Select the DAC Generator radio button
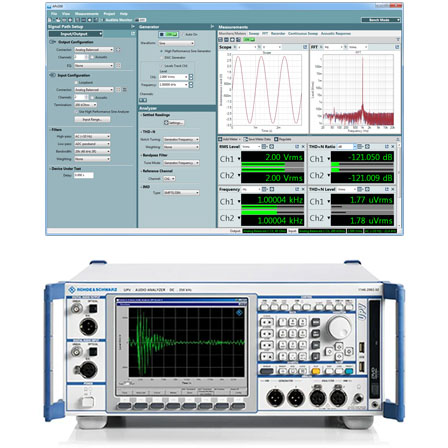This screenshot has height=448, width=448. click(x=162, y=58)
